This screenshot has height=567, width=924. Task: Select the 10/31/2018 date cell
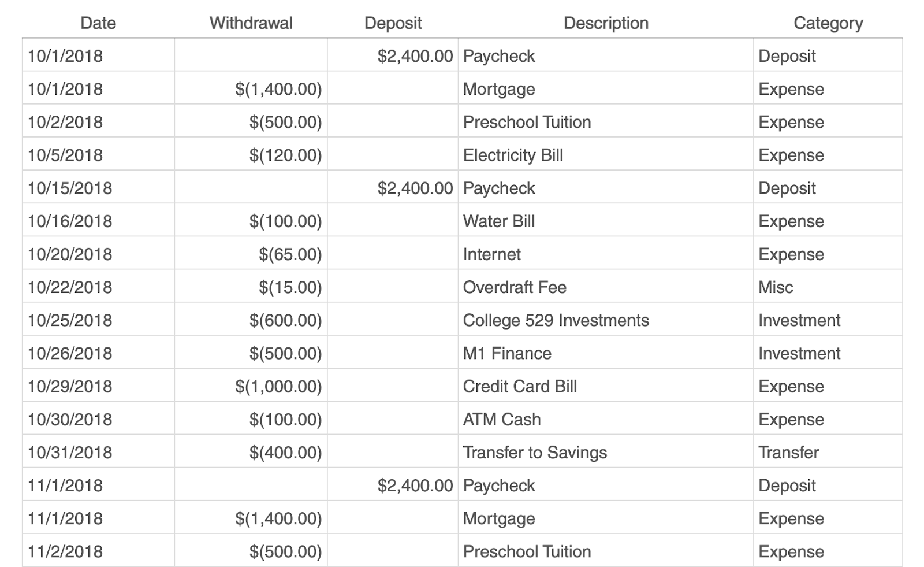coord(70,453)
